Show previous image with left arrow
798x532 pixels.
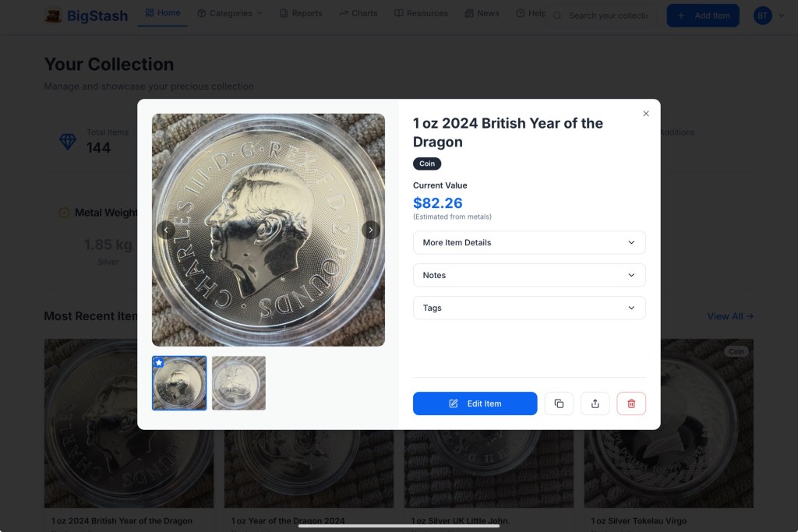[x=166, y=230]
